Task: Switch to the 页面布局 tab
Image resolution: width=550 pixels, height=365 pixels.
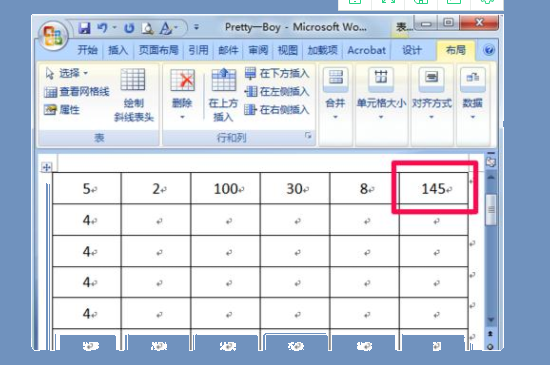Action: [159, 50]
